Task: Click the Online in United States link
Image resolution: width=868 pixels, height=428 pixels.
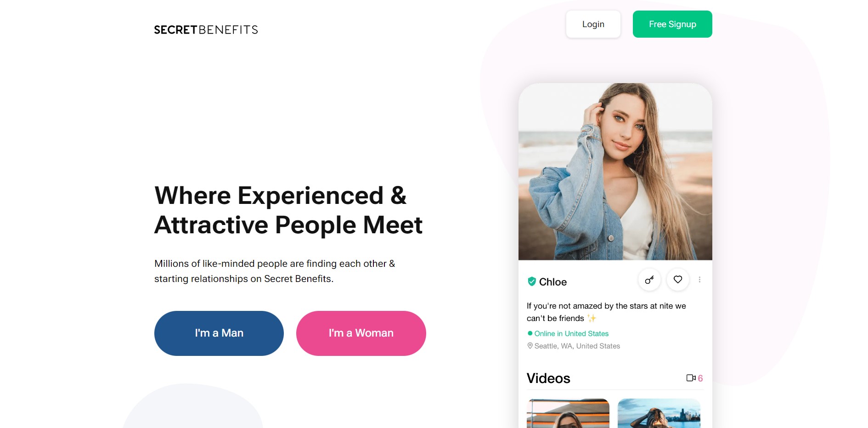Action: click(571, 333)
